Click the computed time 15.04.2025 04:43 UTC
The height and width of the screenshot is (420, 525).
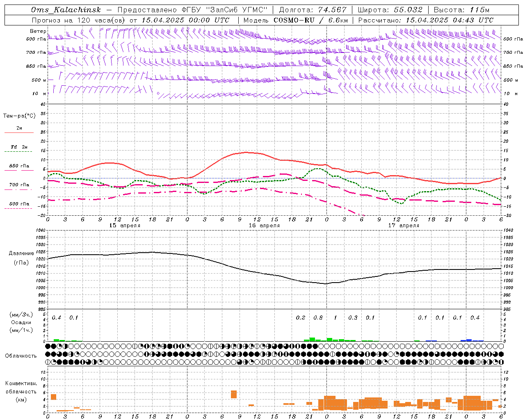click(x=450, y=20)
